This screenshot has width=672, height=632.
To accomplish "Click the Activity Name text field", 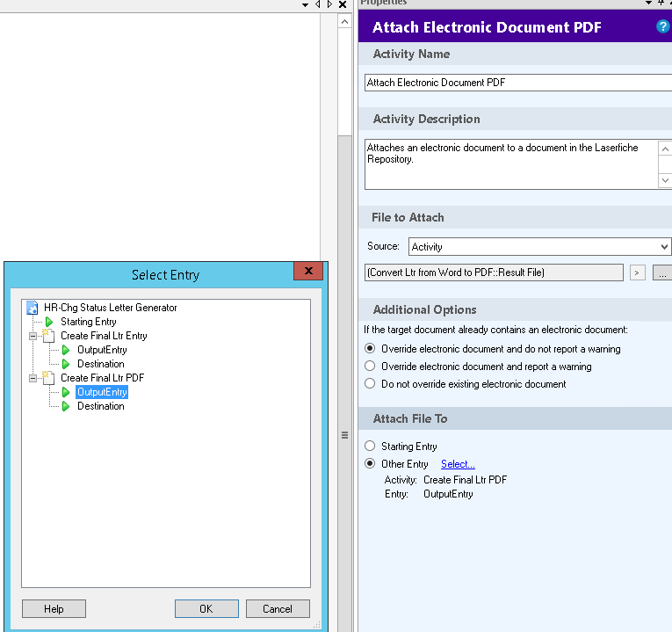I will coord(517,83).
